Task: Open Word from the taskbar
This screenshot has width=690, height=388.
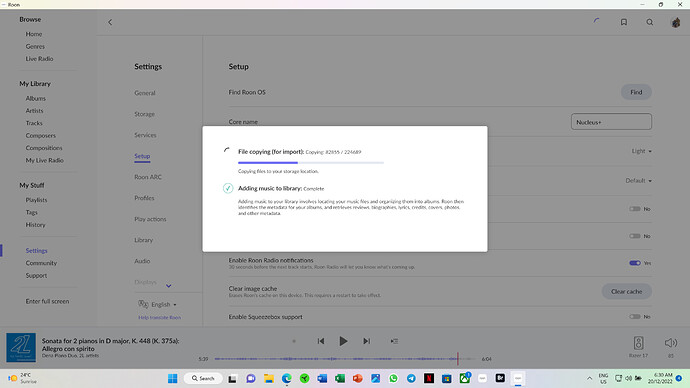Action: pyautogui.click(x=322, y=378)
